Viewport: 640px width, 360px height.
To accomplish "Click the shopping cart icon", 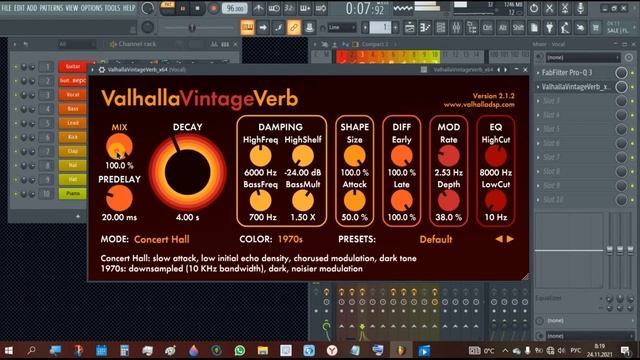I will click(596, 27).
